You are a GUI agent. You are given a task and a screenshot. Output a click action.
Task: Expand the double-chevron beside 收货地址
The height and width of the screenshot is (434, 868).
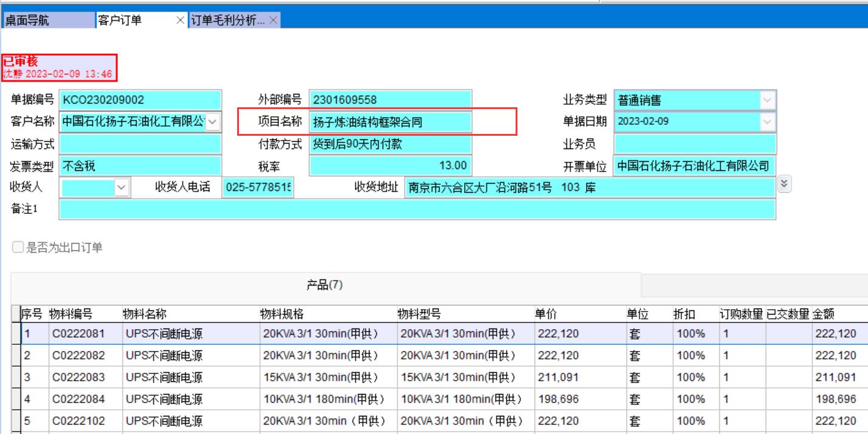tap(786, 184)
